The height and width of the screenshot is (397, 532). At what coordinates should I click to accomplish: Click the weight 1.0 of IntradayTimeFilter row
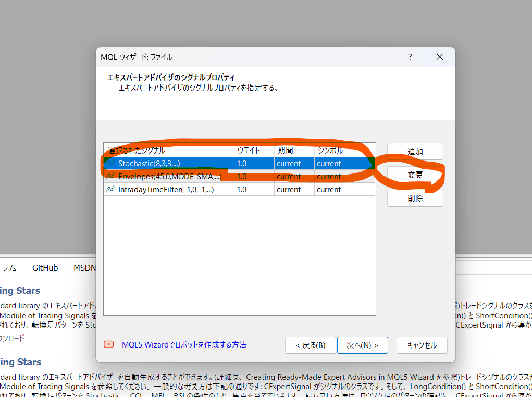pyautogui.click(x=254, y=189)
